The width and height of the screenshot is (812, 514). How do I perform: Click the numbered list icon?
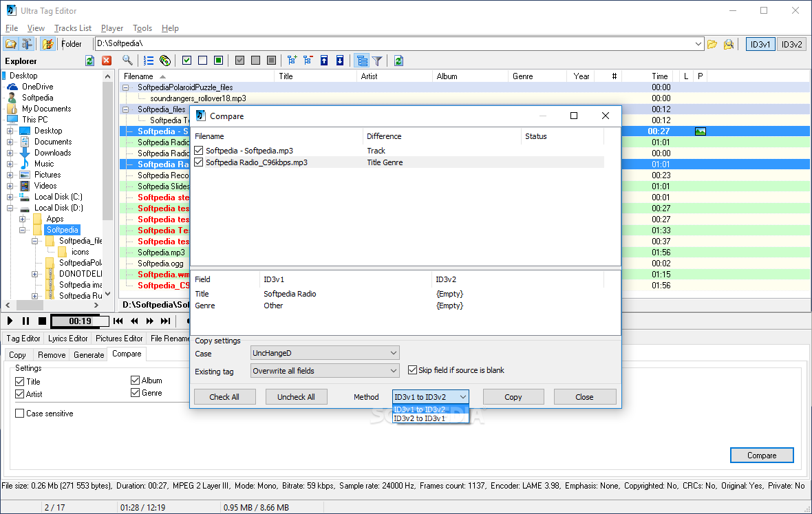[149, 61]
